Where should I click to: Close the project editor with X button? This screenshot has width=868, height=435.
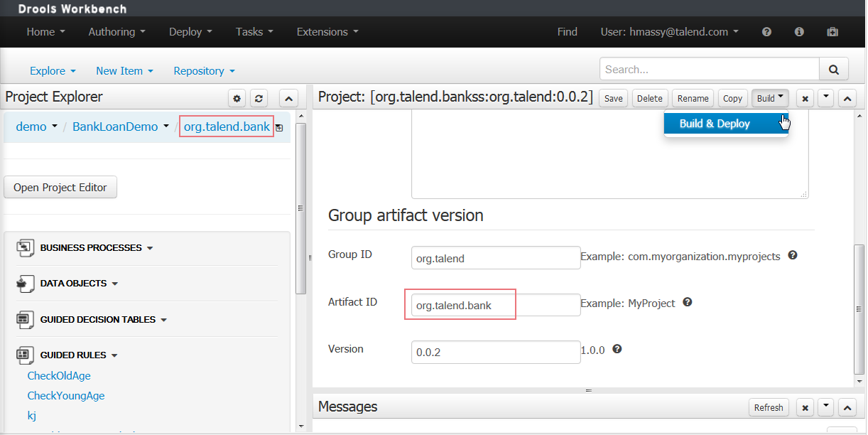pos(804,98)
